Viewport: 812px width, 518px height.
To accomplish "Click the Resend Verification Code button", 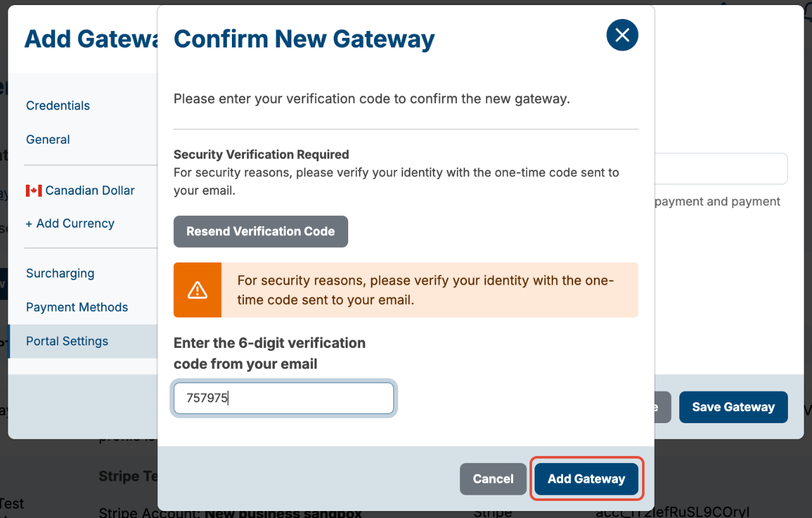I will [x=260, y=231].
